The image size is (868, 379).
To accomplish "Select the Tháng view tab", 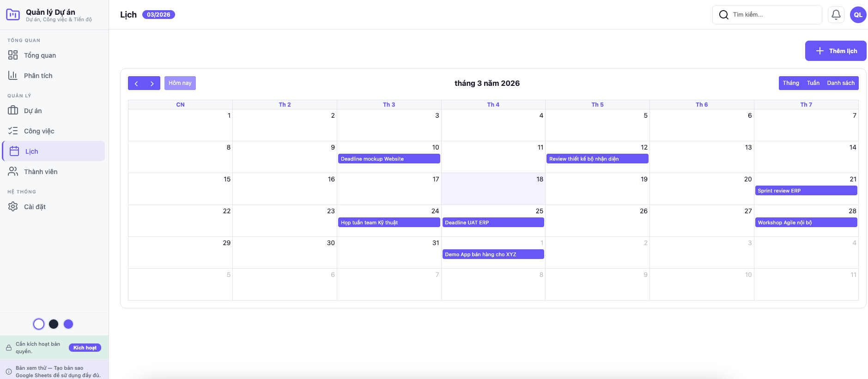I will pyautogui.click(x=791, y=83).
